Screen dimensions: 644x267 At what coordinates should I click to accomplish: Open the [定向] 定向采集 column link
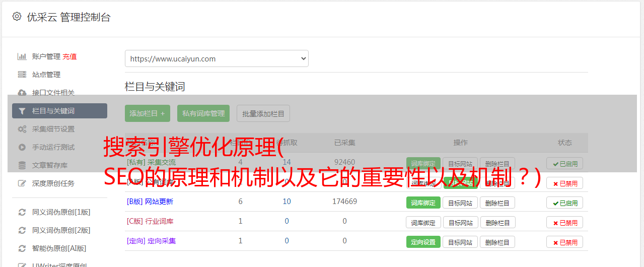(151, 241)
